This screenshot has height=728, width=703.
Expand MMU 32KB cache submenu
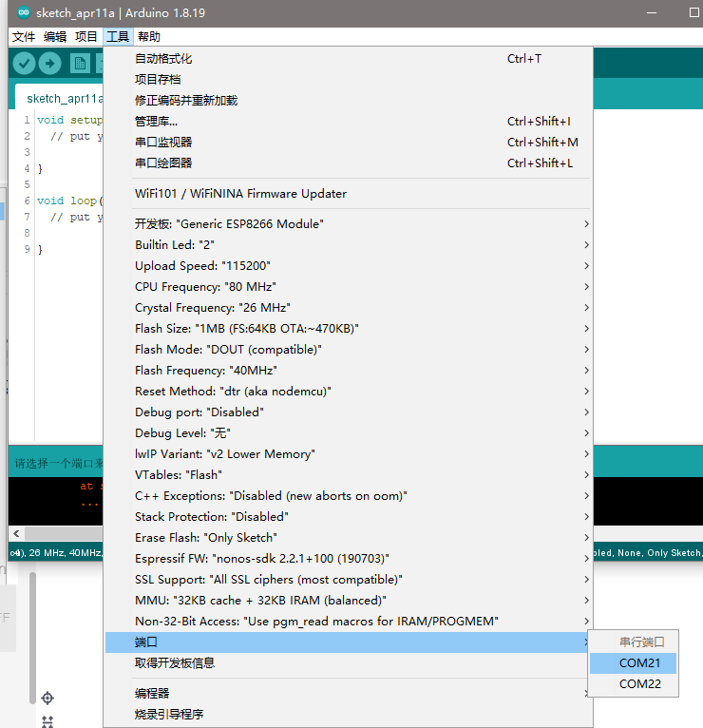349,601
